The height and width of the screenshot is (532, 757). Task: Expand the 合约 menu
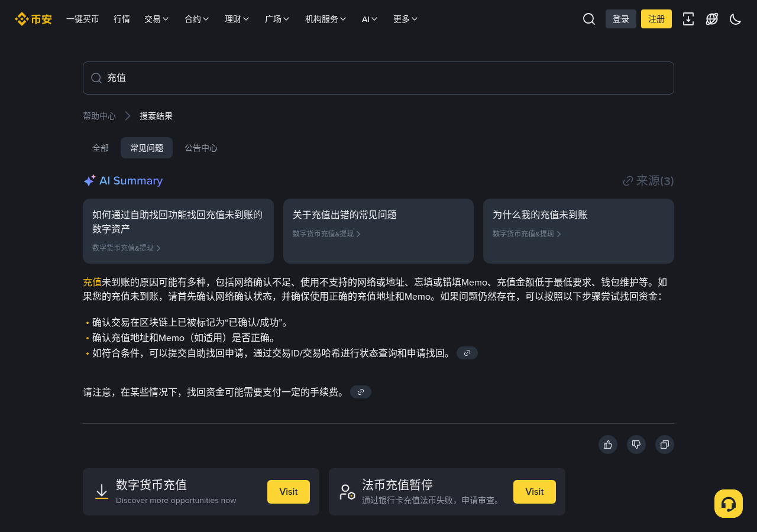coord(197,19)
